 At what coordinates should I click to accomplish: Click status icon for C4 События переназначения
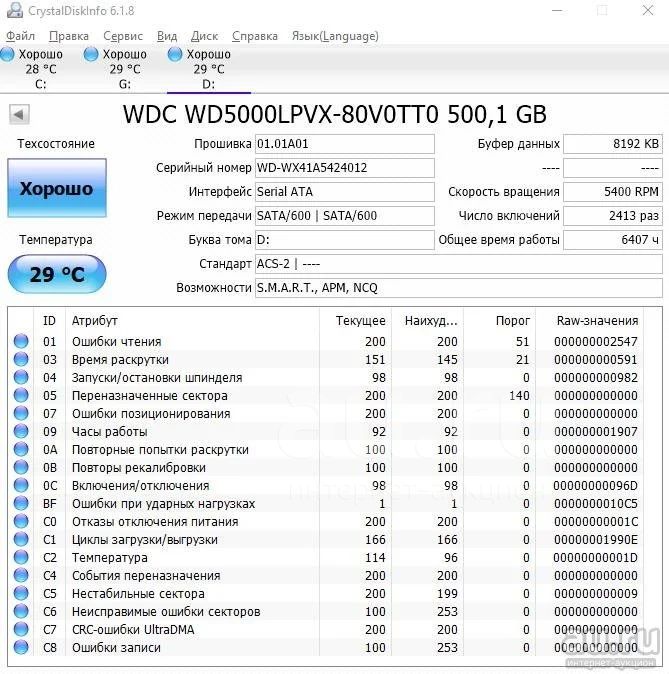tap(21, 575)
